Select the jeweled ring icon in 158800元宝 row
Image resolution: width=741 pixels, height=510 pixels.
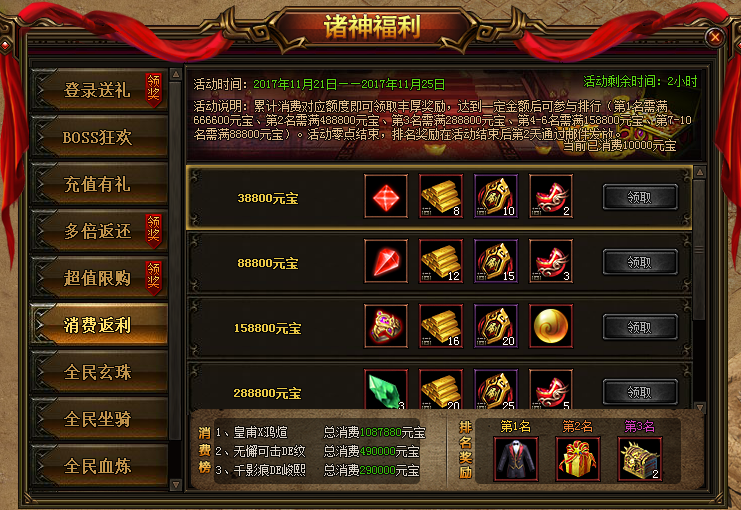pos(386,326)
